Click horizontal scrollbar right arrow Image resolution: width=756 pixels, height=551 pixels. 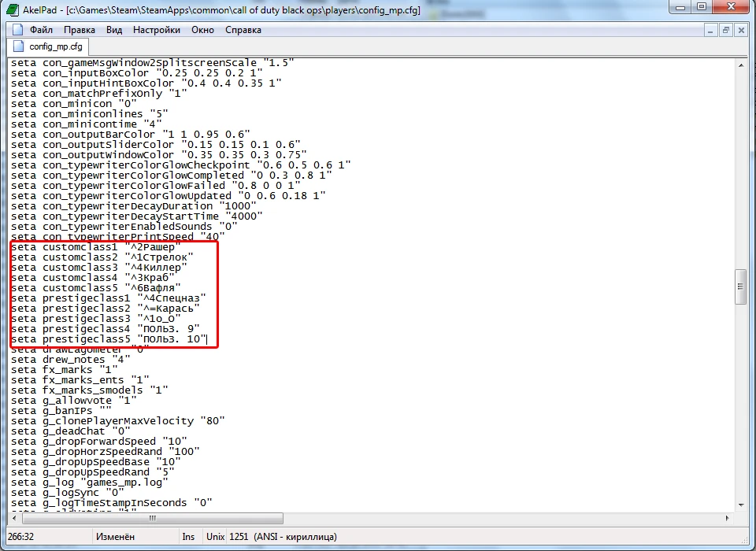pos(727,518)
